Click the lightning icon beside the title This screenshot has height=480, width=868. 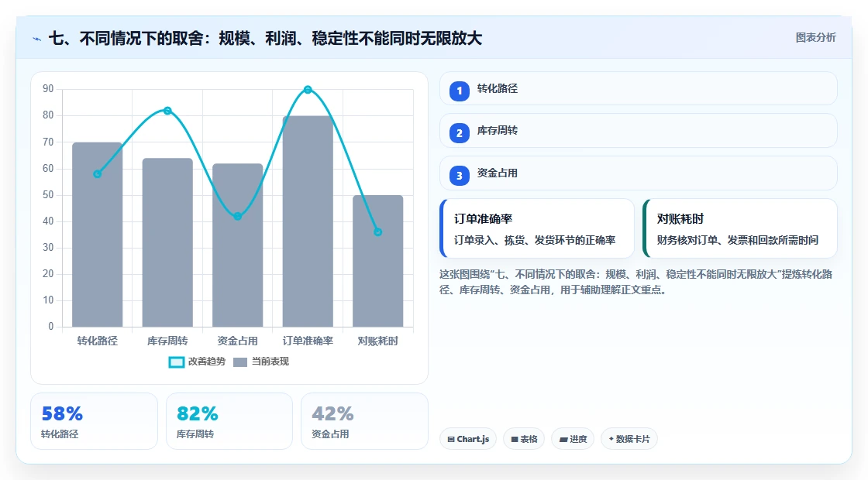click(37, 39)
